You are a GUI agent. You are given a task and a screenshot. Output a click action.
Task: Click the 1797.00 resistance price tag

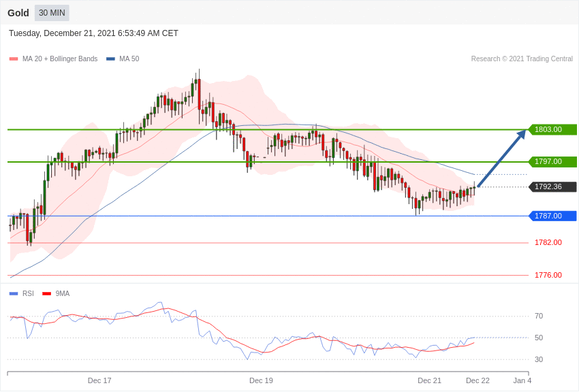pyautogui.click(x=553, y=161)
